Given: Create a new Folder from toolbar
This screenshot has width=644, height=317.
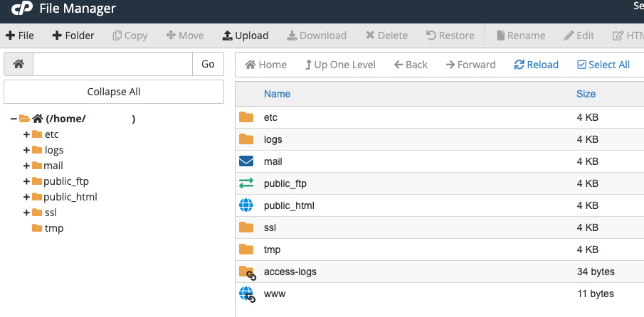Looking at the screenshot, I should pos(73,36).
